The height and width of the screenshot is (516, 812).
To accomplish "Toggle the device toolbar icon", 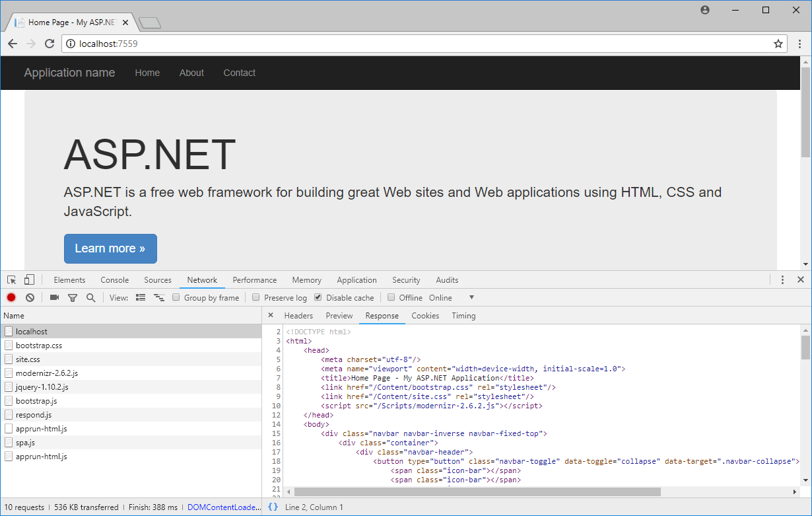I will [29, 279].
